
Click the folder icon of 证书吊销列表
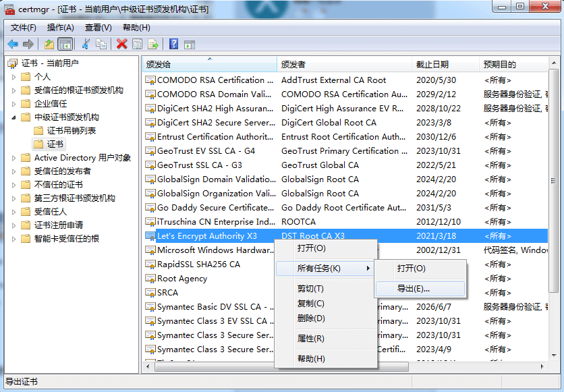[x=38, y=130]
